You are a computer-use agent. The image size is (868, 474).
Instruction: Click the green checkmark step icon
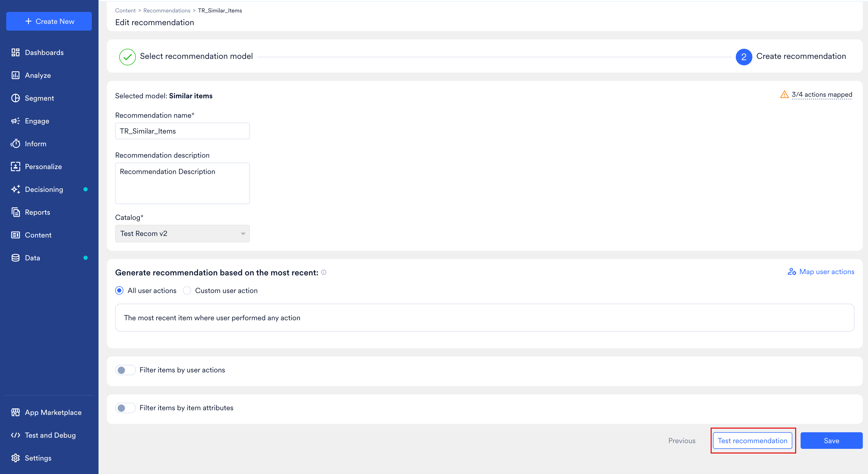tap(127, 57)
